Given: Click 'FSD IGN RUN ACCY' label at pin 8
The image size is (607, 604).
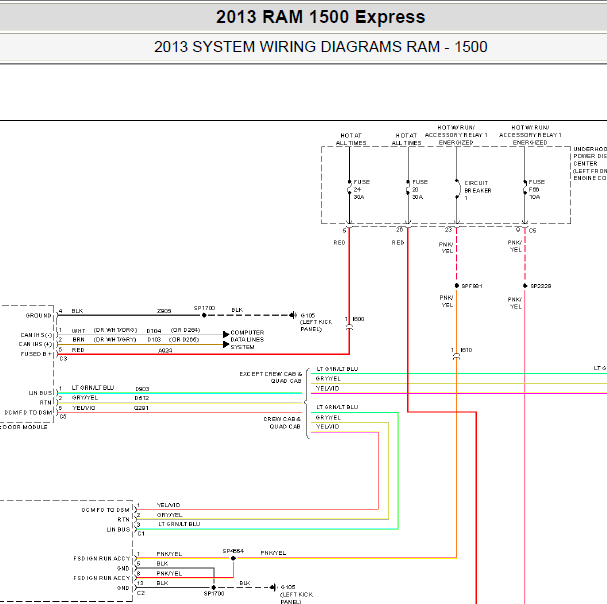Looking at the screenshot, I should tap(101, 578).
